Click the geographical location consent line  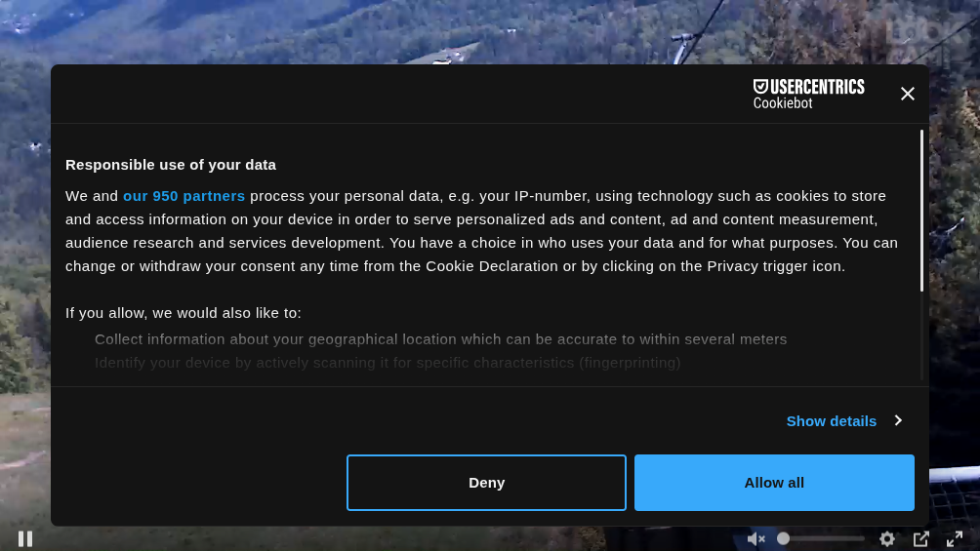440,339
